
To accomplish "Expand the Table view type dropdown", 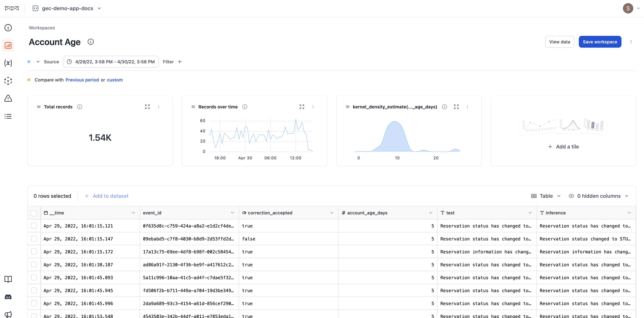I will [546, 196].
